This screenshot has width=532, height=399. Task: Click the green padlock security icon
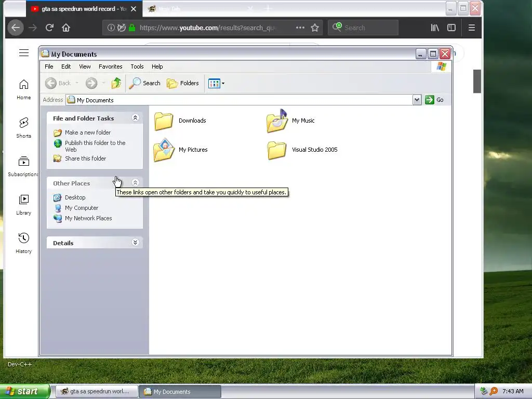132,28
